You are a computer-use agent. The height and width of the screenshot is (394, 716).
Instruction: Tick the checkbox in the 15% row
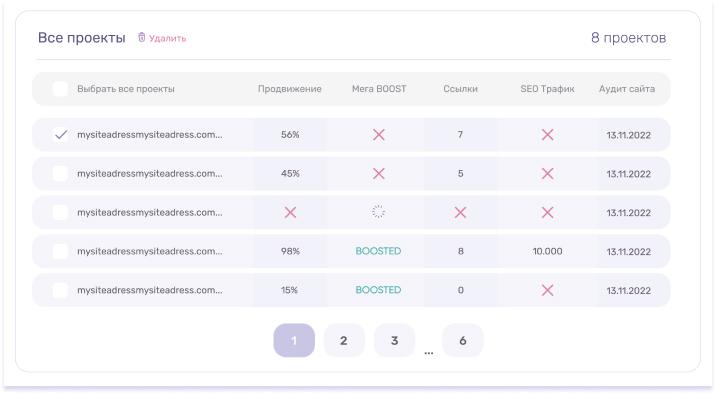[60, 290]
